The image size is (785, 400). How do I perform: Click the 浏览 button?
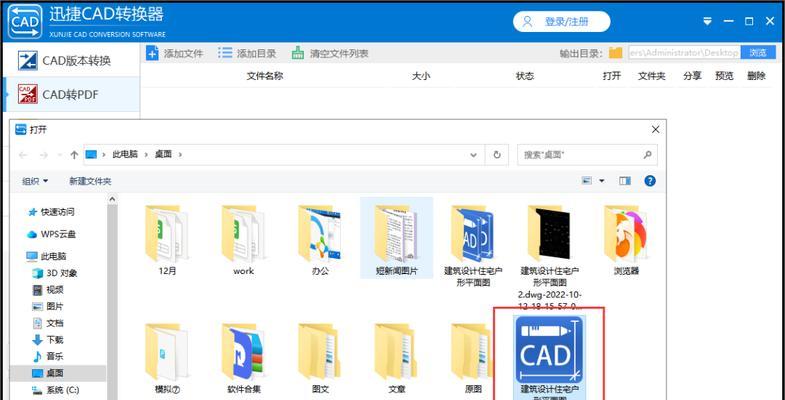[758, 53]
